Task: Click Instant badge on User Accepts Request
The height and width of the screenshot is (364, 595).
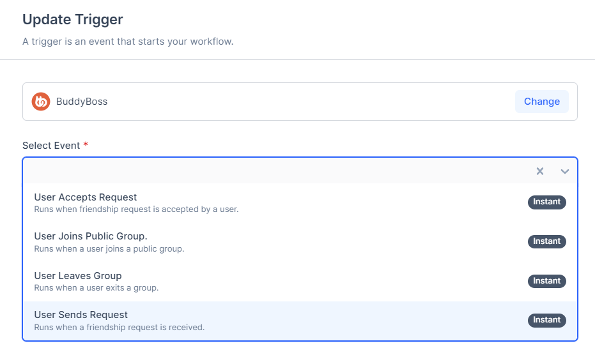Action: 546,202
